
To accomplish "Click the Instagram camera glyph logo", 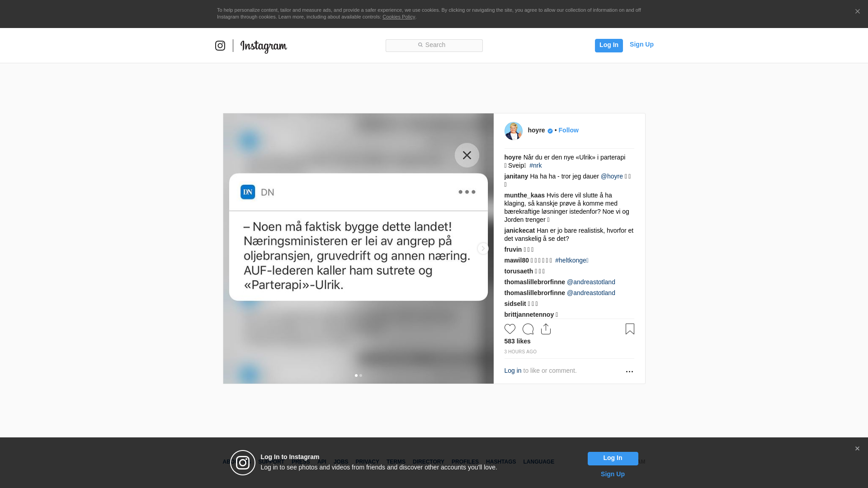I will point(220,46).
